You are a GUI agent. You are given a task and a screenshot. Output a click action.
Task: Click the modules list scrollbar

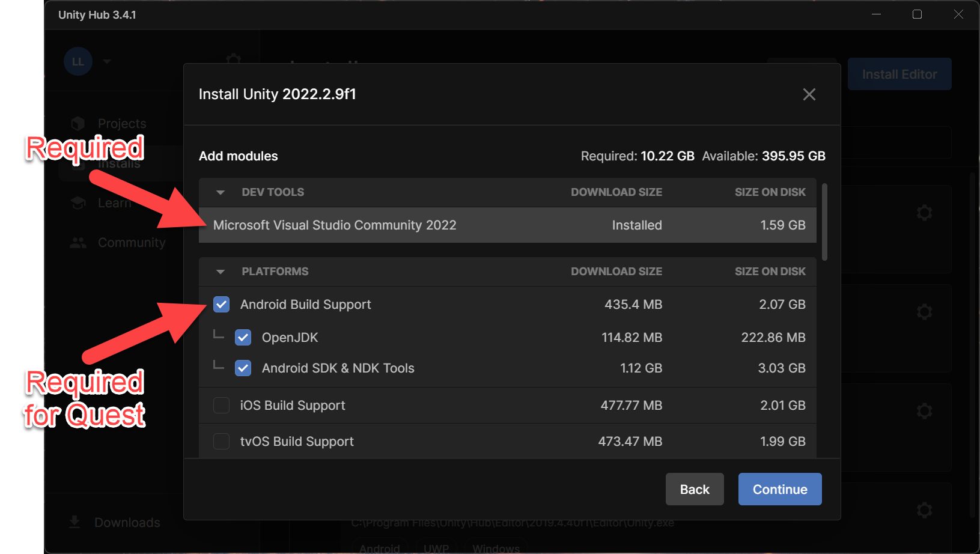pos(824,222)
